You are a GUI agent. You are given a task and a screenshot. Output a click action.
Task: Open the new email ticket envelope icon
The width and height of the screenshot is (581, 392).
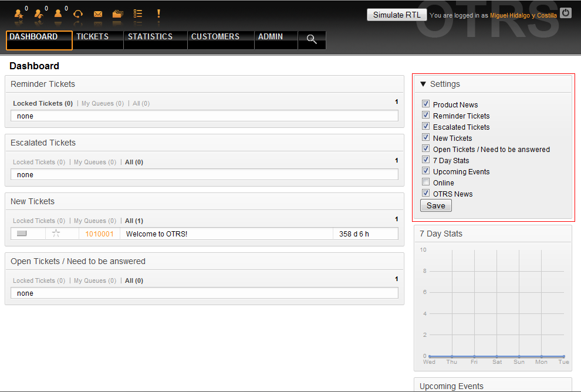(x=98, y=13)
